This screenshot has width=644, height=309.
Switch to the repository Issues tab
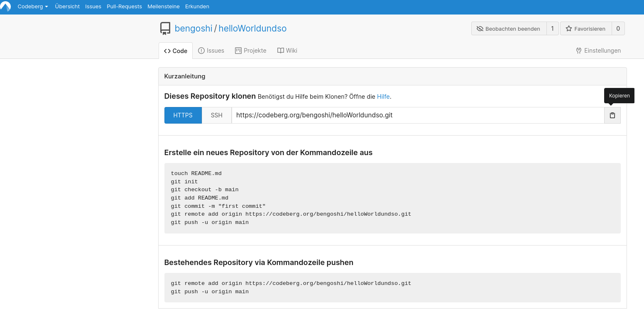211,51
